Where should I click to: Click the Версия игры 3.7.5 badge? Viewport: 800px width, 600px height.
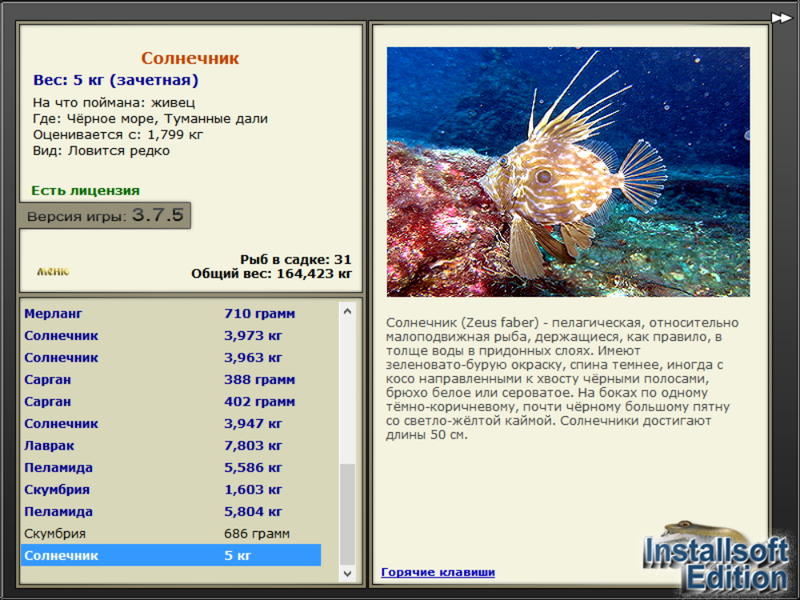(x=105, y=216)
